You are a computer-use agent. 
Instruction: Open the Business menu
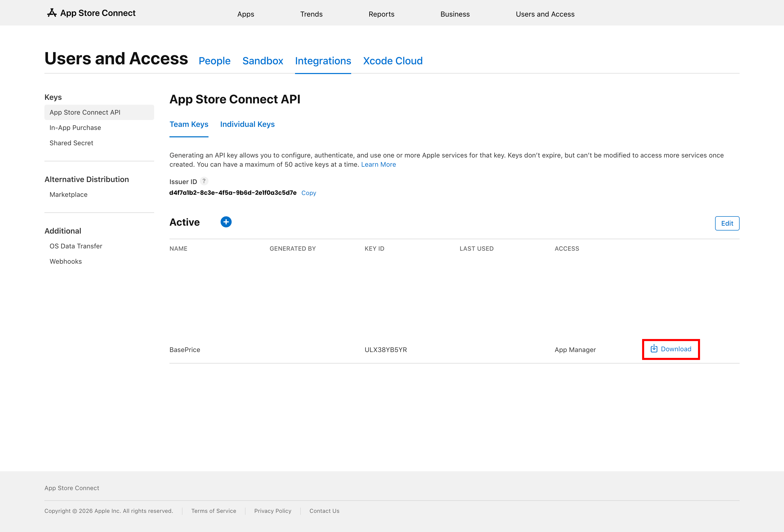455,14
